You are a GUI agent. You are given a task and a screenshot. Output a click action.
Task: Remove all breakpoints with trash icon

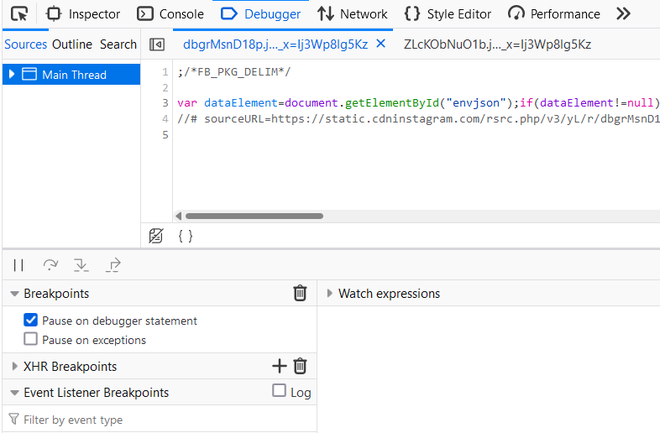point(300,293)
